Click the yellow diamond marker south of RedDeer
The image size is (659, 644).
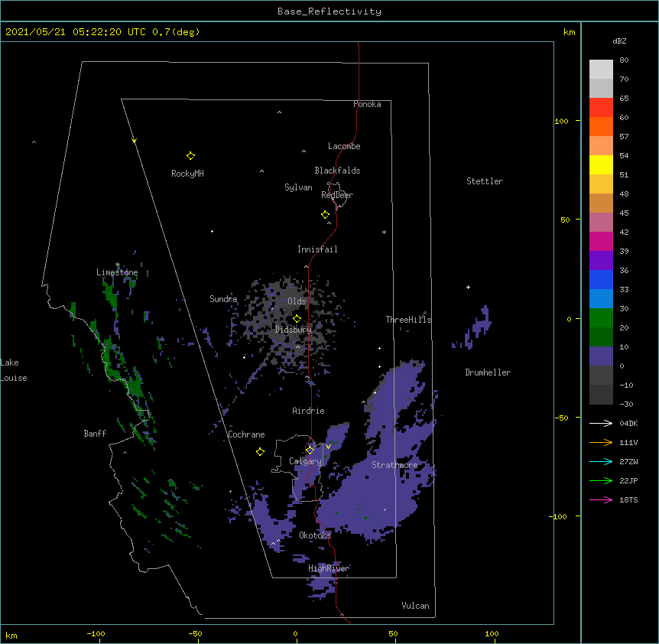[325, 215]
